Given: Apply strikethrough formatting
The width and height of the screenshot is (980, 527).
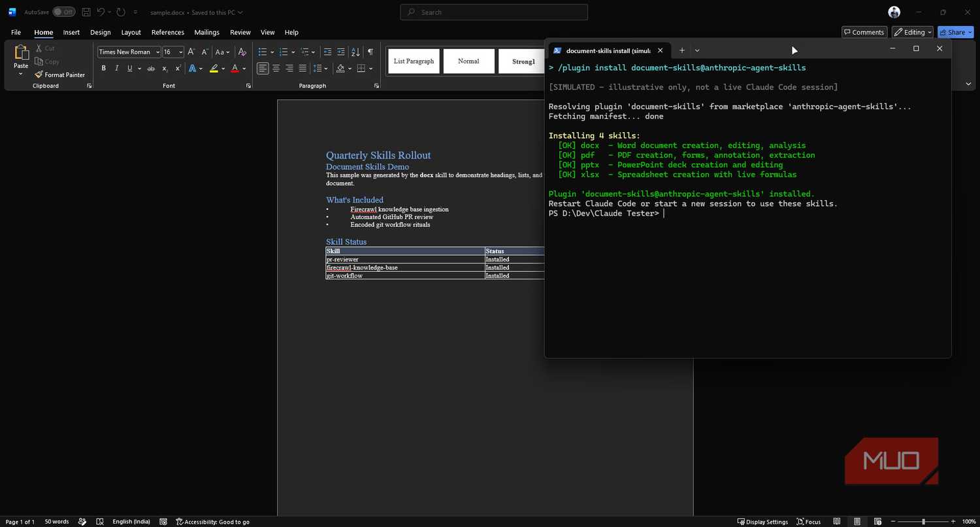Looking at the screenshot, I should point(151,68).
